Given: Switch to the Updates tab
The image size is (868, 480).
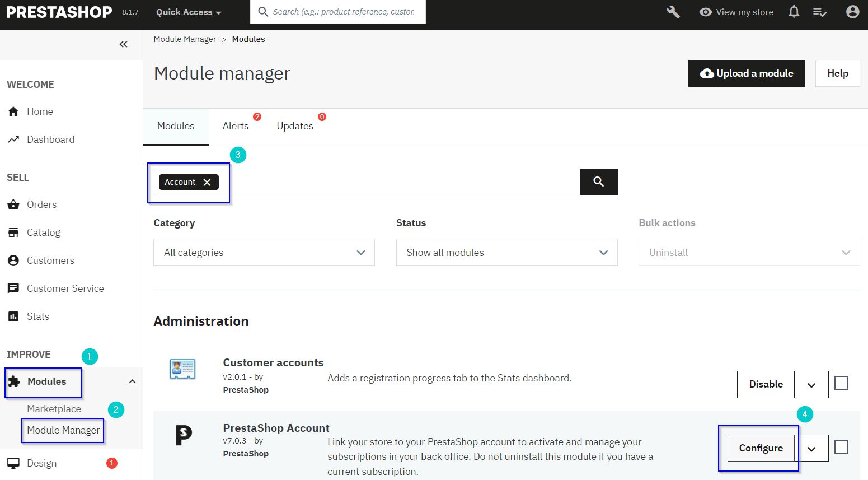Looking at the screenshot, I should pyautogui.click(x=295, y=126).
